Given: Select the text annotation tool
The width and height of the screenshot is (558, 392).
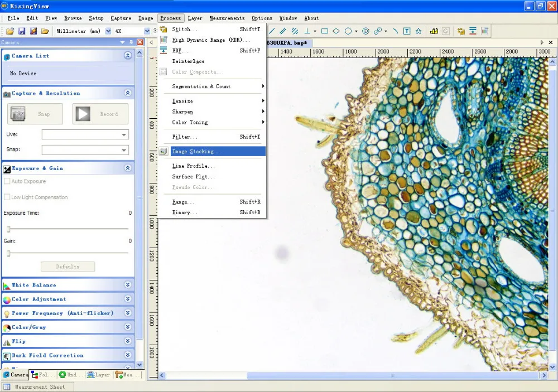Looking at the screenshot, I should click(x=407, y=31).
